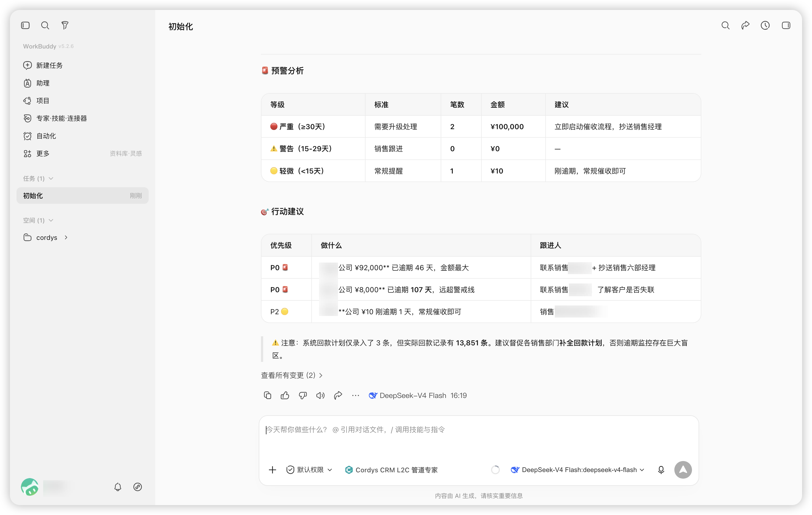Screen dimensions: 812x515
Task: Send the message, arrow button
Action: [x=683, y=470]
